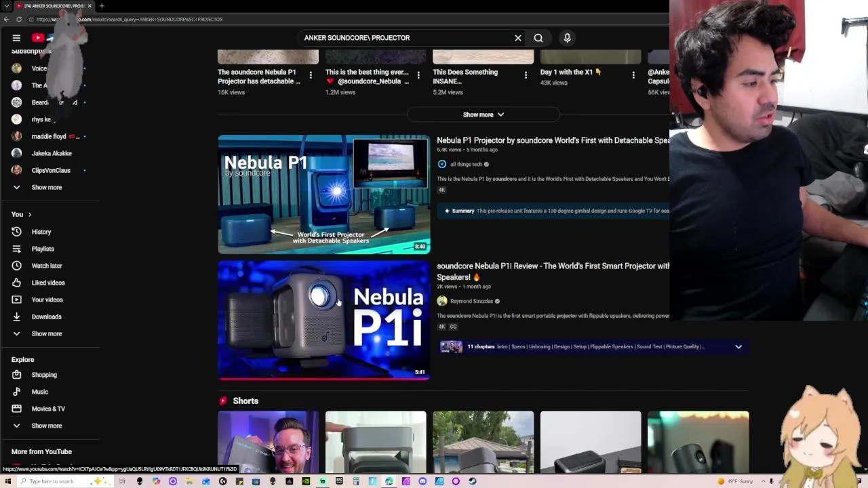Go back with the browser back arrow

click(6, 20)
